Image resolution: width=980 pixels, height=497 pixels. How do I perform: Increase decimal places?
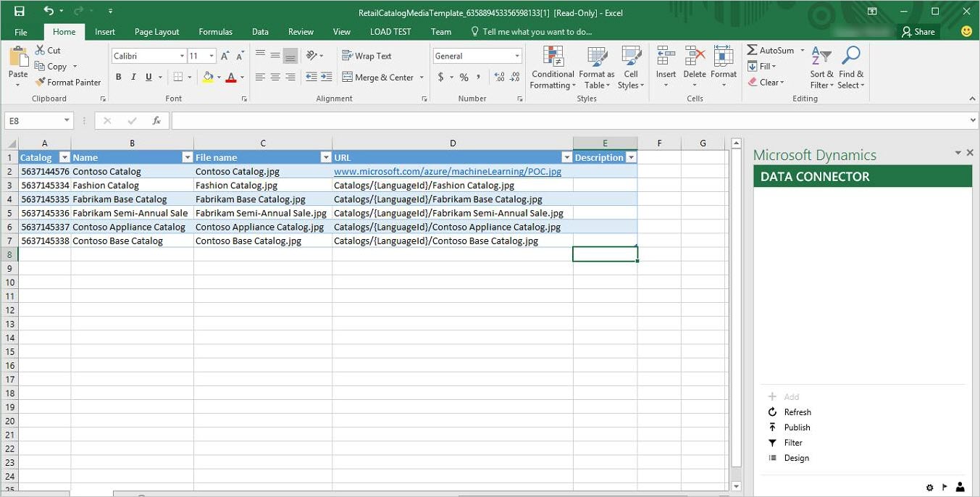[x=499, y=75]
